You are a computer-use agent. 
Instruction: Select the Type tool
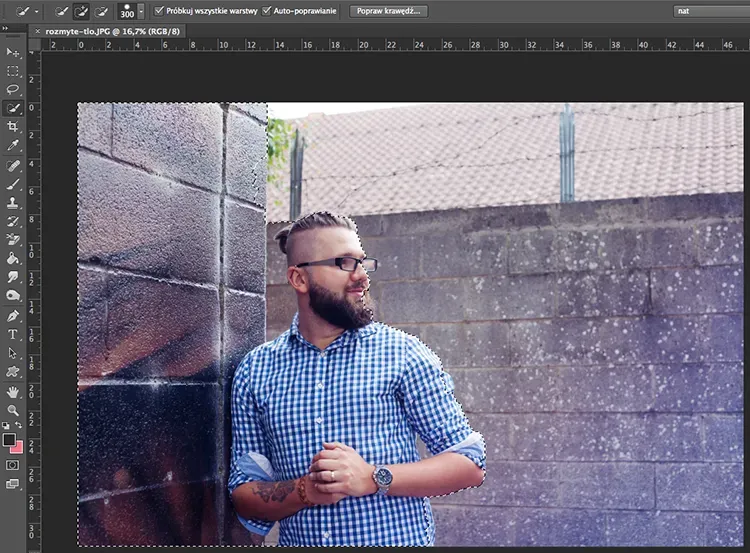coord(13,334)
